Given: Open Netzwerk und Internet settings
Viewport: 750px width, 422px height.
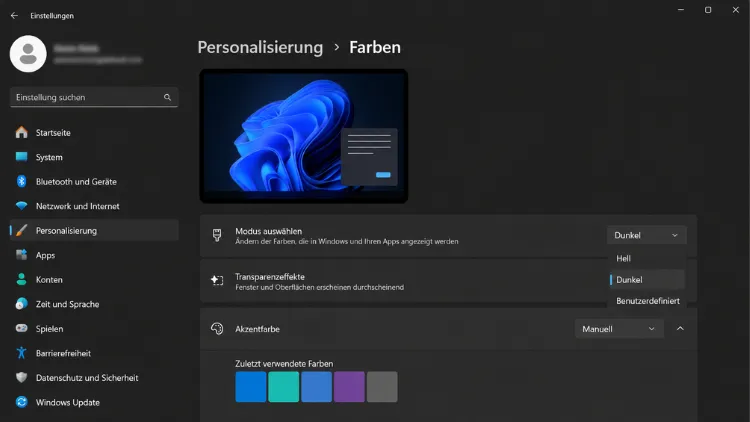Looking at the screenshot, I should tap(94, 206).
